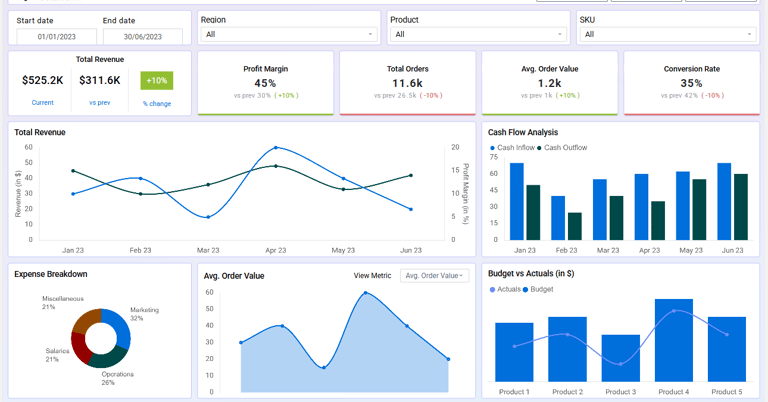Toggle Cash Outflow legend marker
This screenshot has height=402, width=768.
[x=539, y=148]
